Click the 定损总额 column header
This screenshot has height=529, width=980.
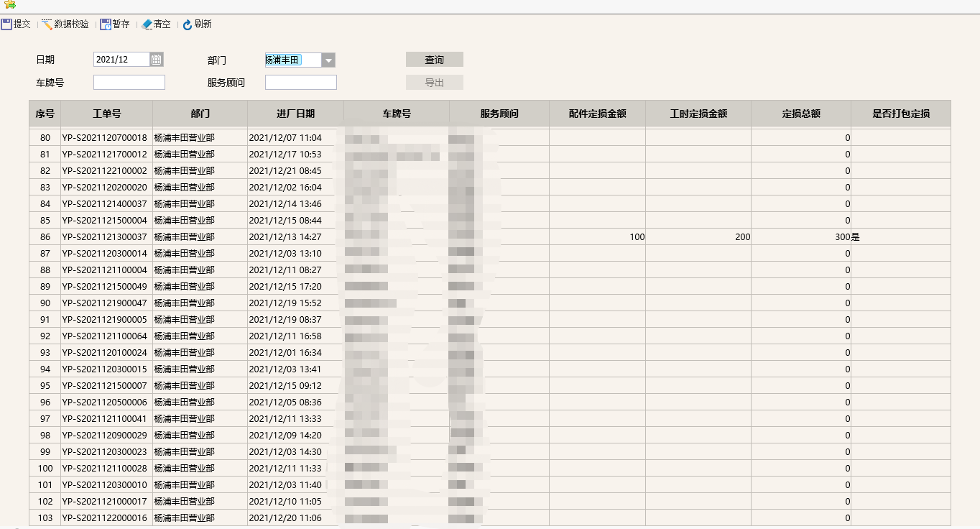[x=801, y=114]
